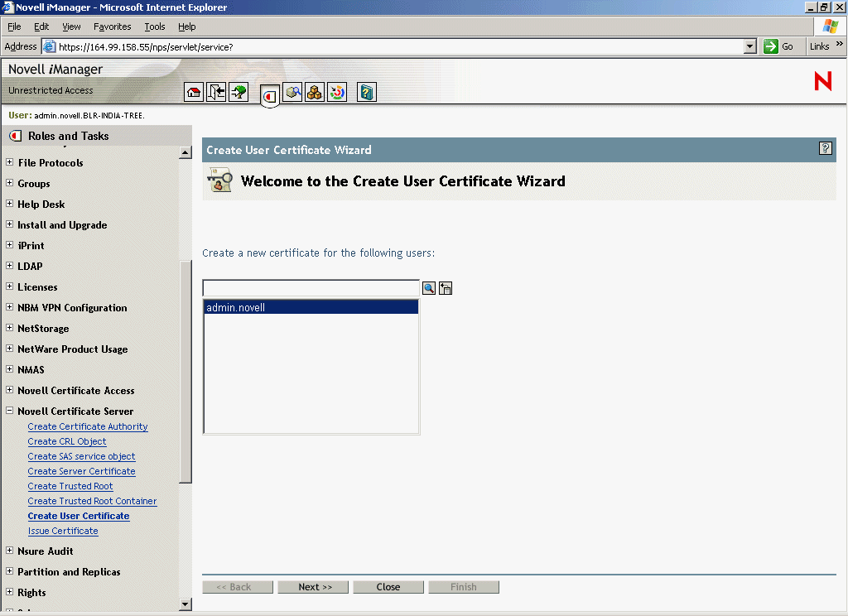Open the File menu
848x616 pixels.
(x=14, y=26)
